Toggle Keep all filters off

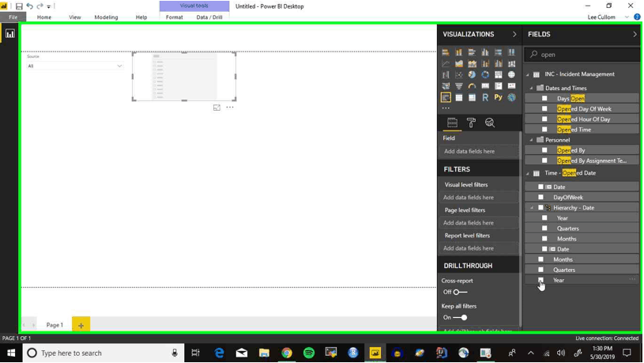tap(460, 317)
